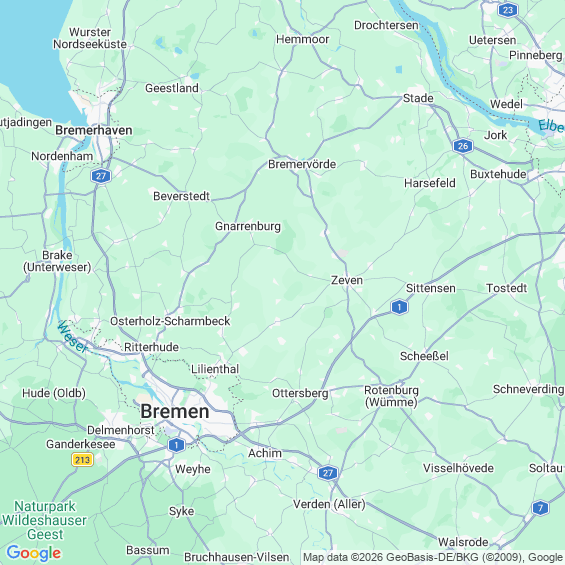Click the A1 shield south of Bremen
The height and width of the screenshot is (565, 565).
[x=176, y=445]
